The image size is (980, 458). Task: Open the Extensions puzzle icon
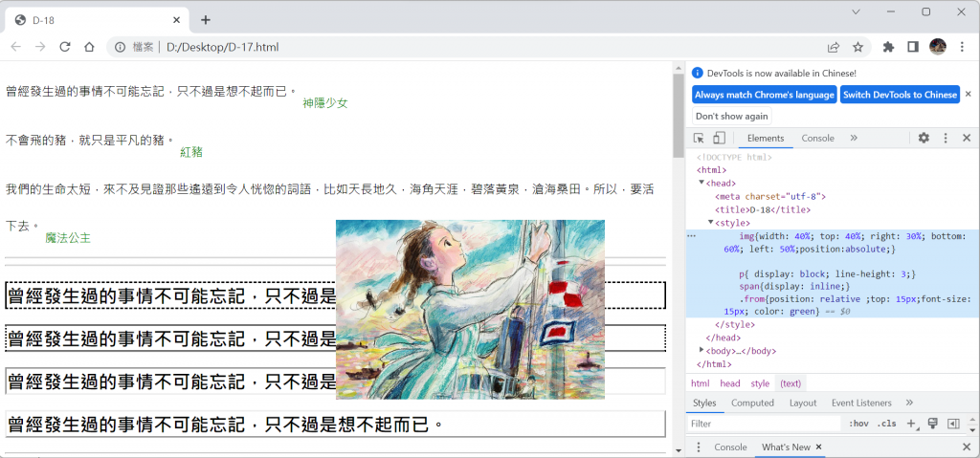point(888,47)
